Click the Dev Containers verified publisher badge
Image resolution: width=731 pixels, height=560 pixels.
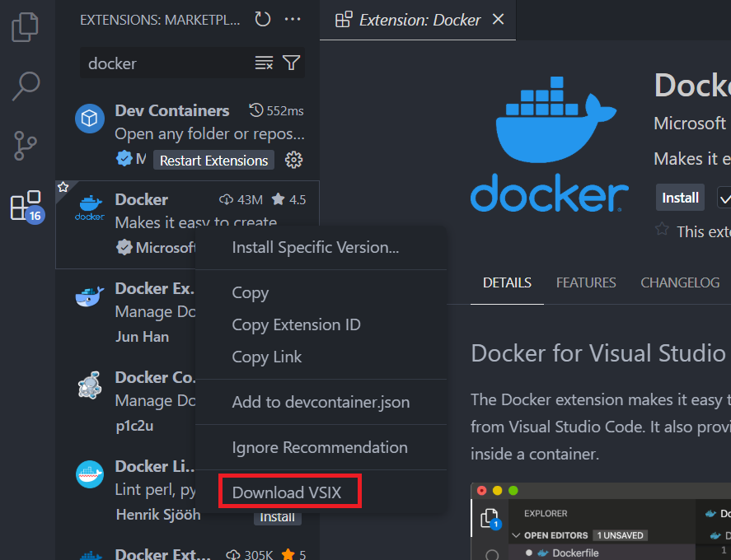tap(124, 158)
